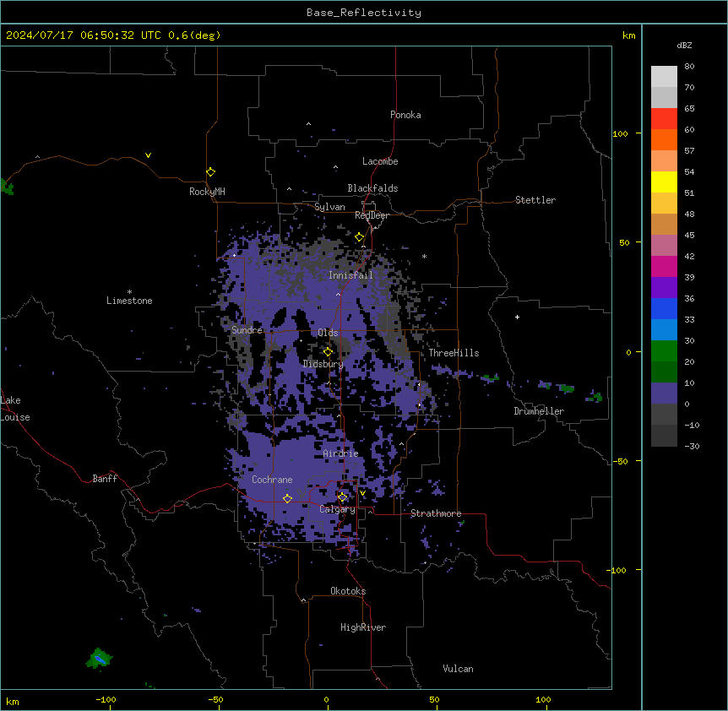Screen dimensions: 728x711
Task: Click the yellow diamond marker south of RedDeer
Action: point(360,237)
